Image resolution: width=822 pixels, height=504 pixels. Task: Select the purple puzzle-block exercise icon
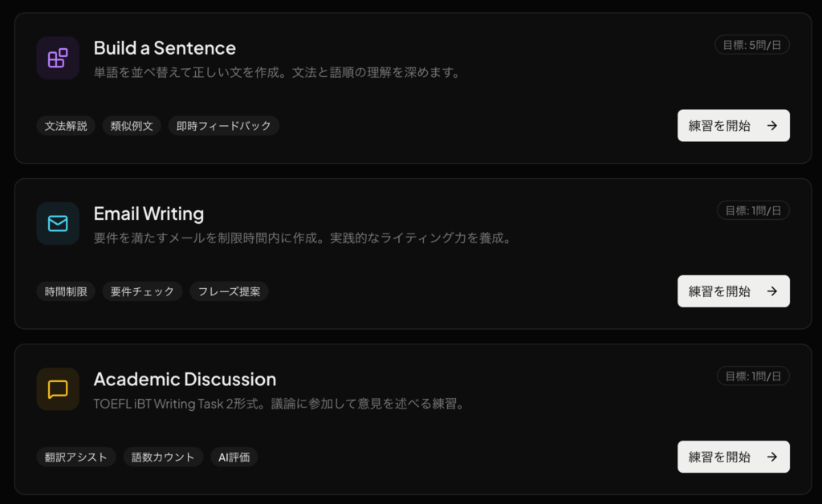(x=57, y=58)
